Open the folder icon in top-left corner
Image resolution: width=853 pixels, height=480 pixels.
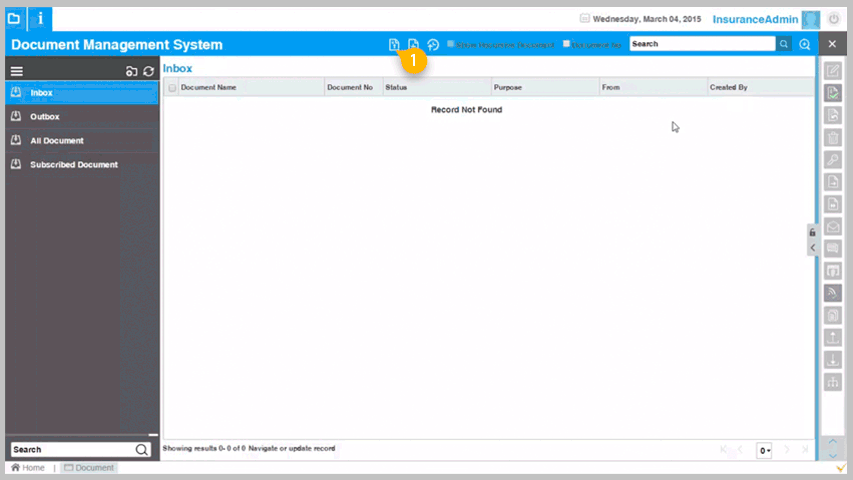pos(14,19)
